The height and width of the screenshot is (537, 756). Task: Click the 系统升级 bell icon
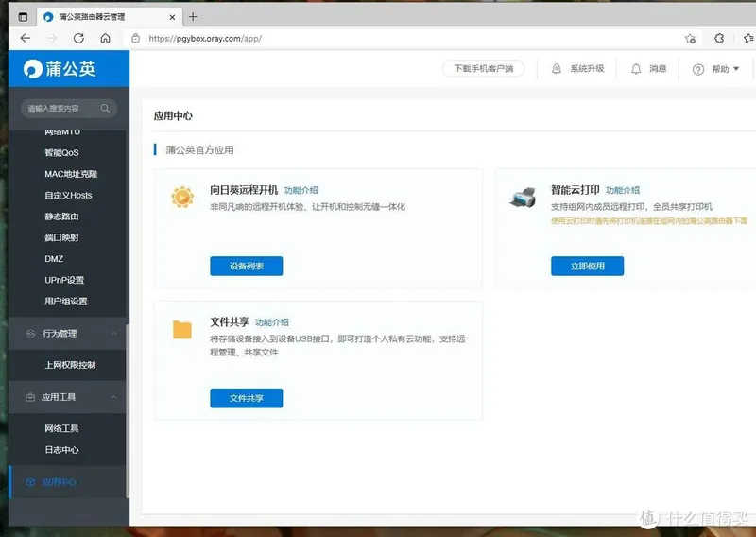click(x=557, y=68)
